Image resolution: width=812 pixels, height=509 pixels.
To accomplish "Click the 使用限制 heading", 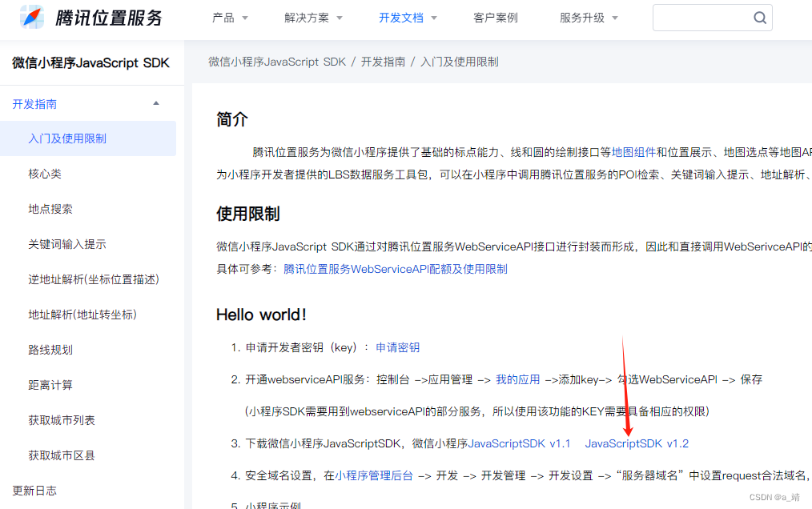I will pyautogui.click(x=248, y=214).
